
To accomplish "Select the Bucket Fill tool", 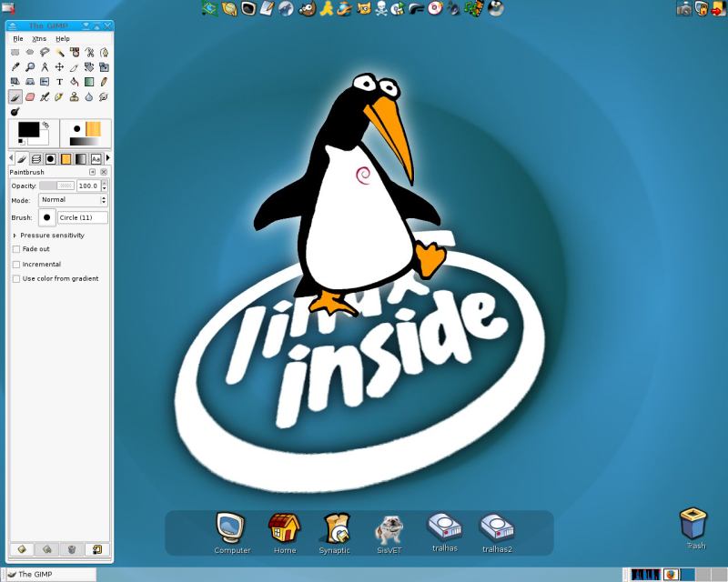I will 75,82.
